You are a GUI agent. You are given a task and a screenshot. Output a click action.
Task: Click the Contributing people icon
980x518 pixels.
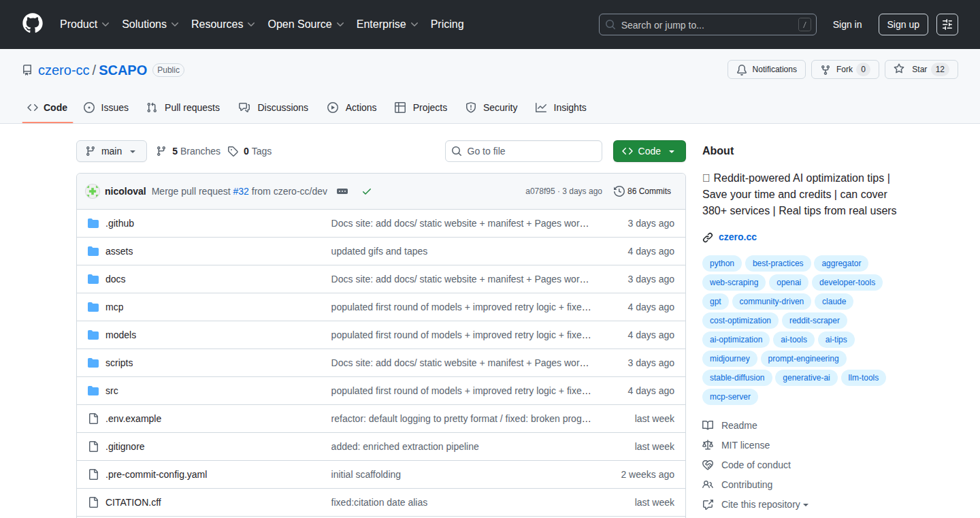coord(708,485)
